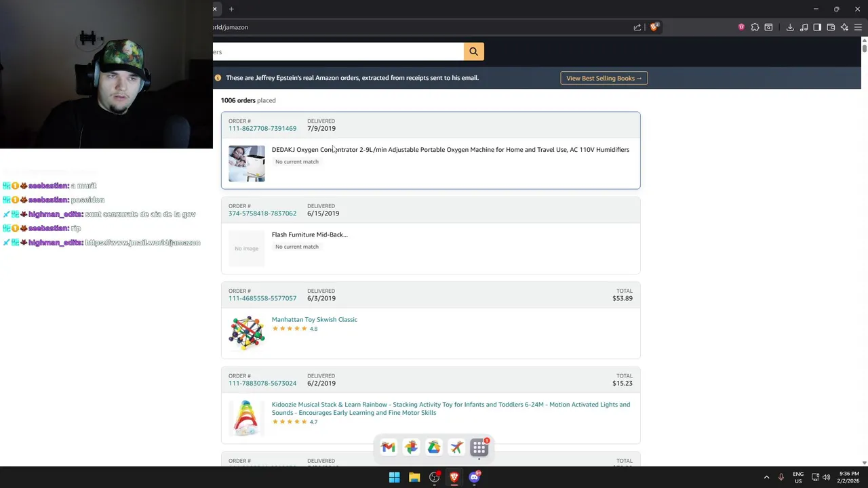Viewport: 868px width, 488px height.
Task: Click the speaker volume tray icon
Action: point(826,477)
